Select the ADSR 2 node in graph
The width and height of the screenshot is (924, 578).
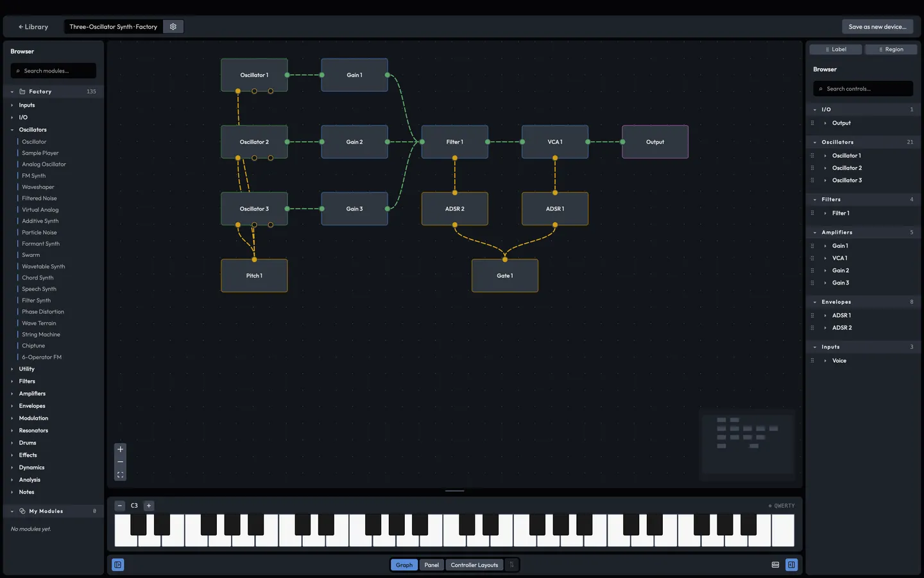pos(455,209)
